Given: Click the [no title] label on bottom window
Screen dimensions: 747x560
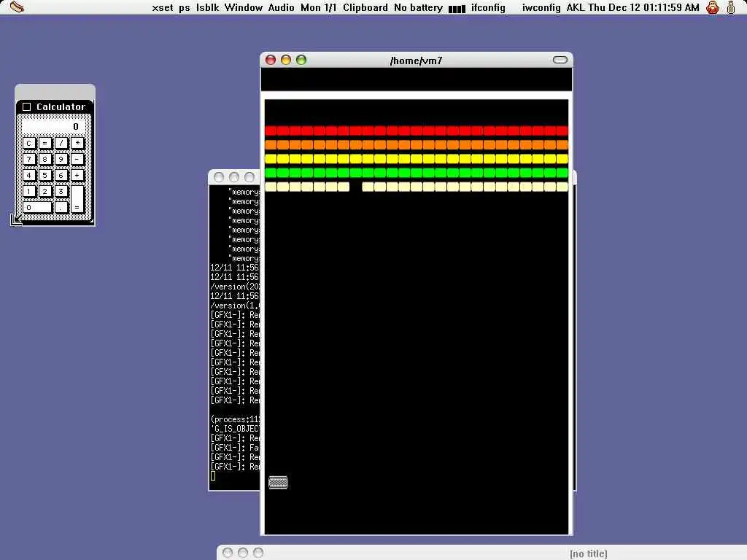Looking at the screenshot, I should coord(589,553).
